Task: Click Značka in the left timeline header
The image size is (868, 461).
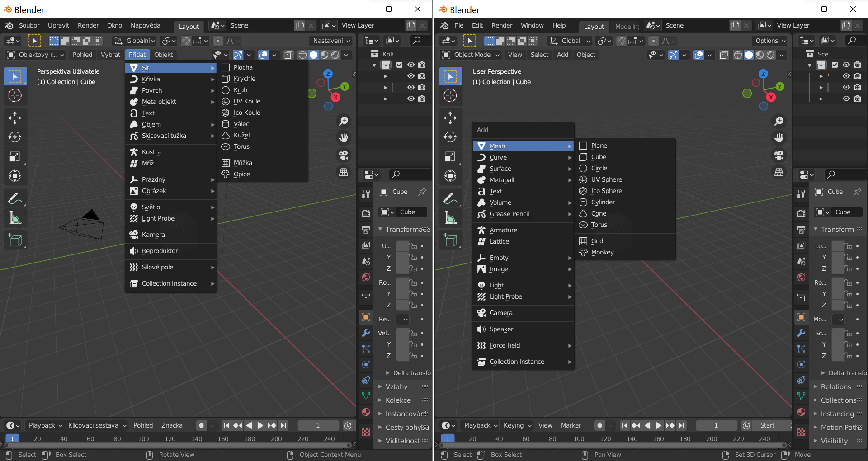Action: tap(172, 425)
